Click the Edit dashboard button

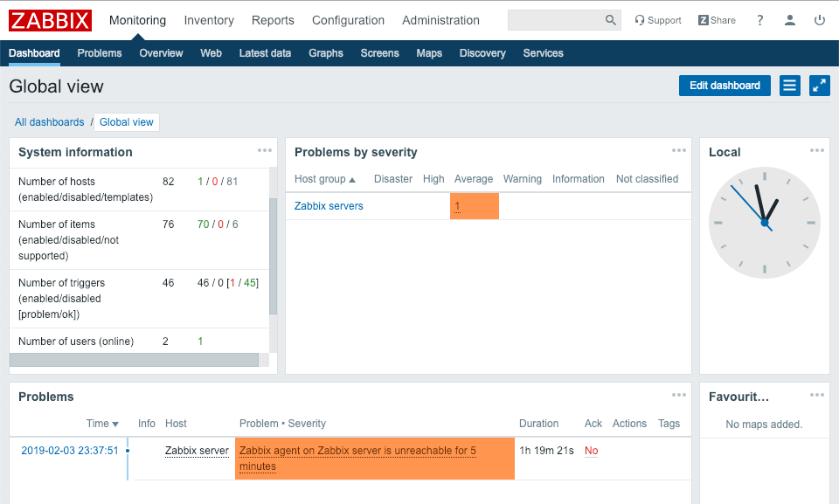(725, 86)
